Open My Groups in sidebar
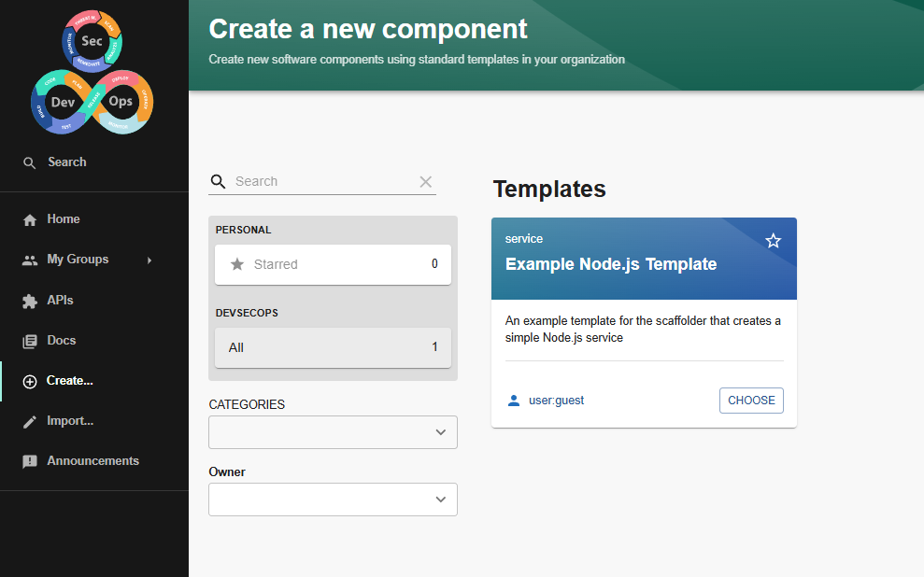This screenshot has height=577, width=924. [78, 260]
